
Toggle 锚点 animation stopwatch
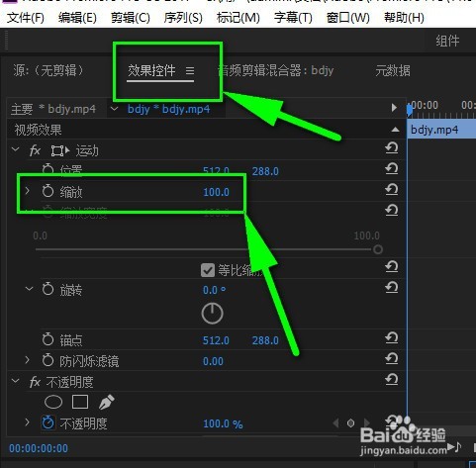pos(48,339)
